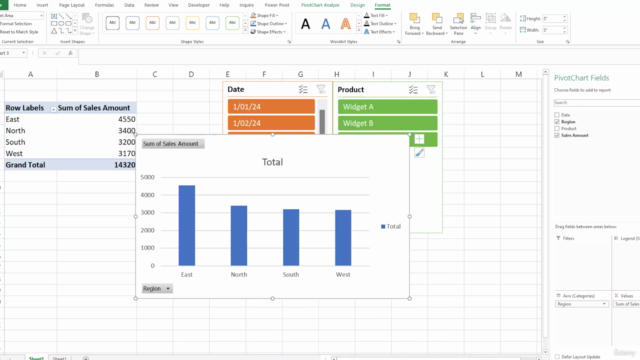Switch to the Sheet1 tab
Screen dimensions: 640x360
click(x=60, y=358)
